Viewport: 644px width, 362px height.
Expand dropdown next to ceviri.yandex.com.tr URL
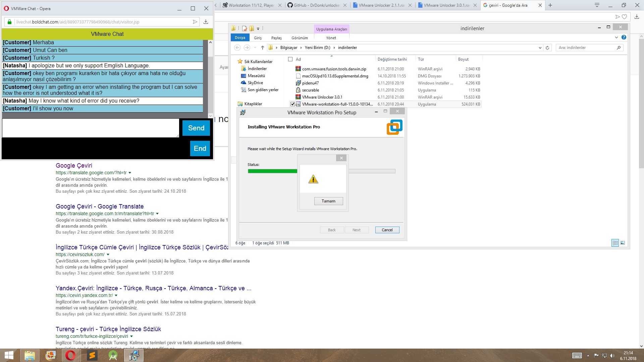click(116, 296)
